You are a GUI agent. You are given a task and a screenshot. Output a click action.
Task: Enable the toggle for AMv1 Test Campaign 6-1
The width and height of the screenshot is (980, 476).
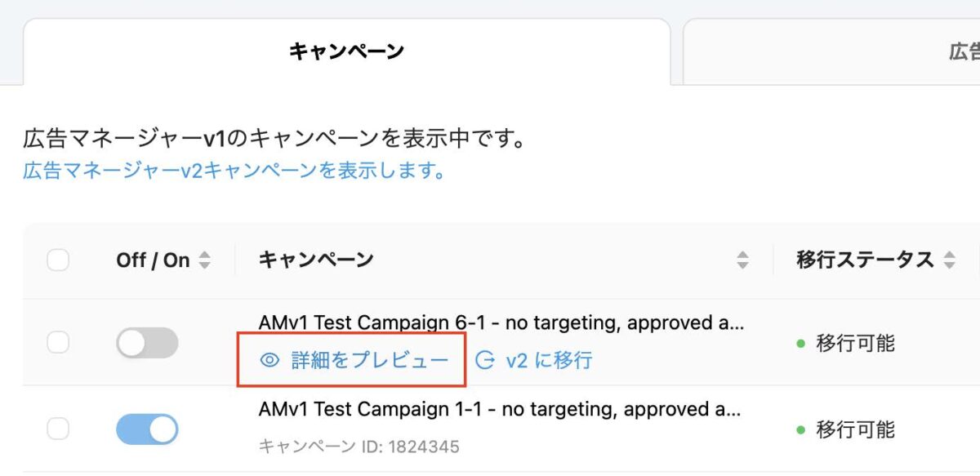point(147,343)
